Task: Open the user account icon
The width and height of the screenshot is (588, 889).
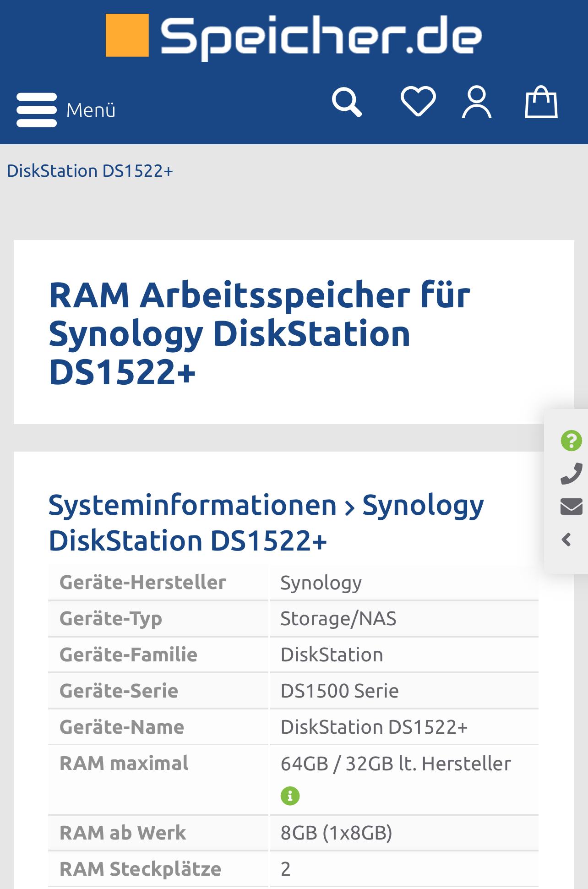Action: [x=477, y=102]
